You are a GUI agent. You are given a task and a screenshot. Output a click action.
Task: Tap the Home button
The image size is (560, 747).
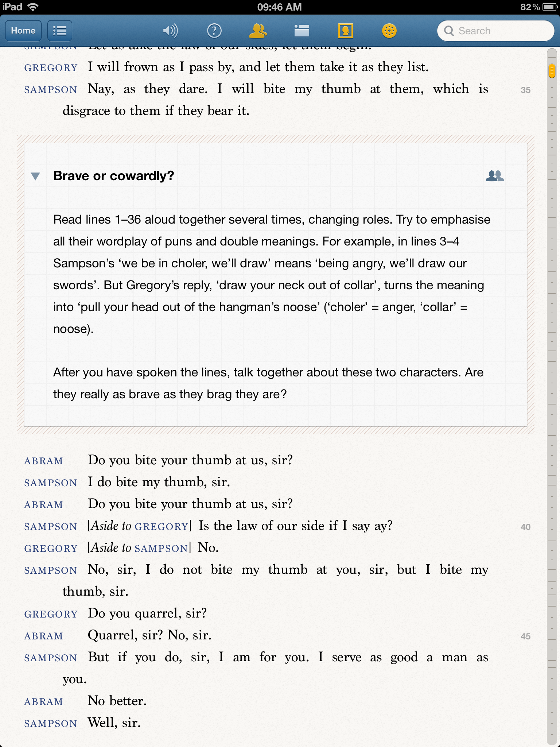[x=23, y=31]
